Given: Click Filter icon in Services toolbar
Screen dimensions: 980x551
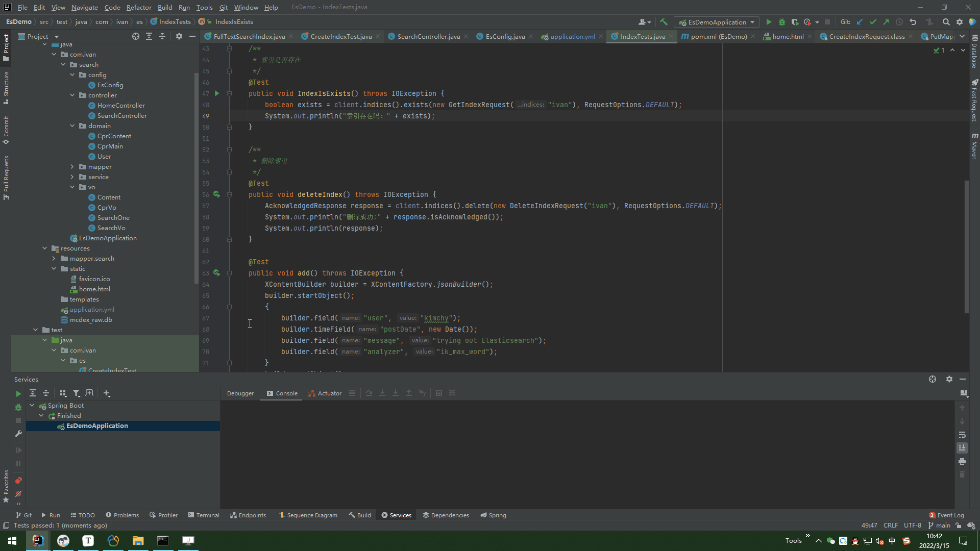Looking at the screenshot, I should pos(76,393).
